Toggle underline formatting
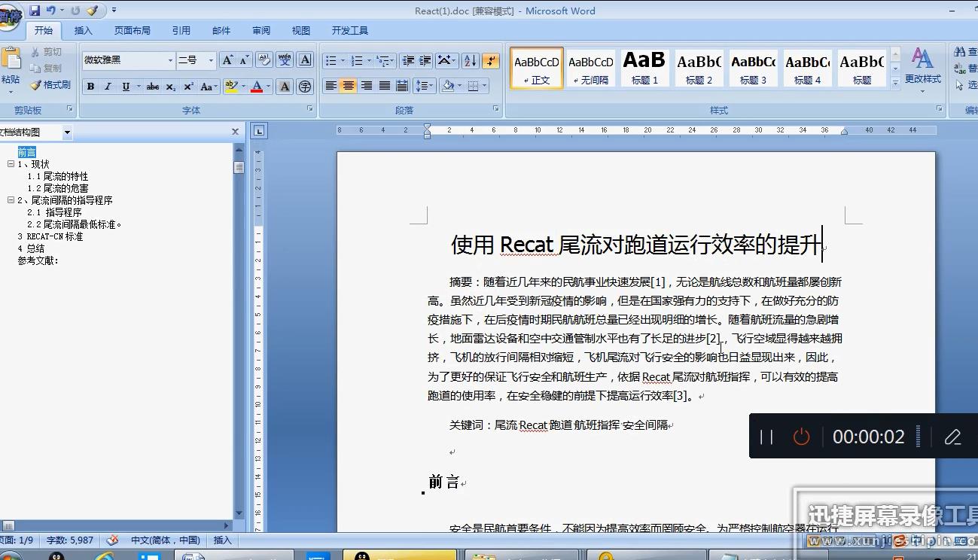The image size is (978, 560). [x=126, y=87]
